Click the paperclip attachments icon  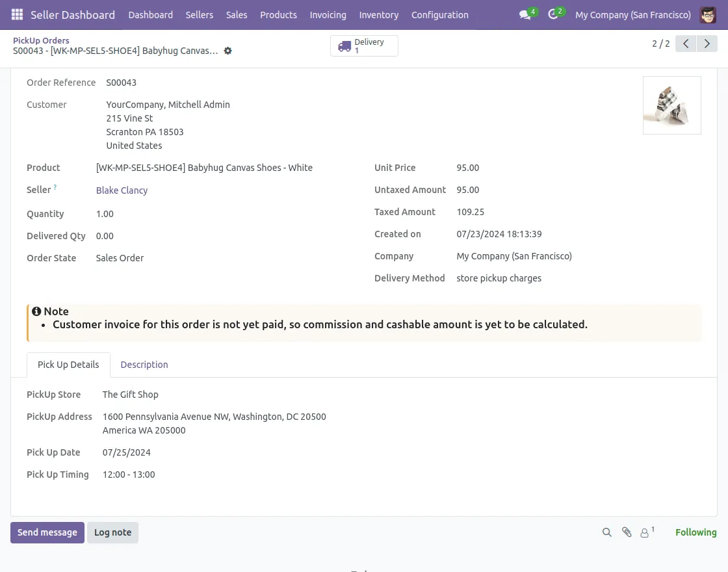click(x=627, y=532)
